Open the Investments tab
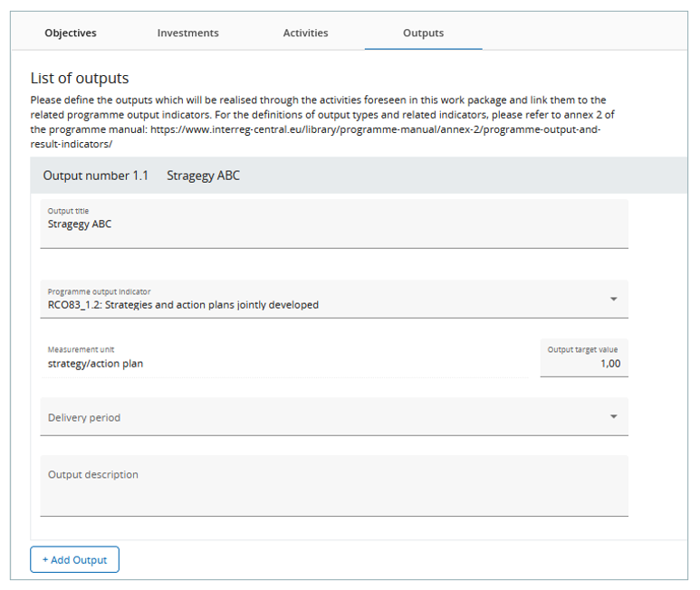The image size is (700, 590). pos(187,33)
